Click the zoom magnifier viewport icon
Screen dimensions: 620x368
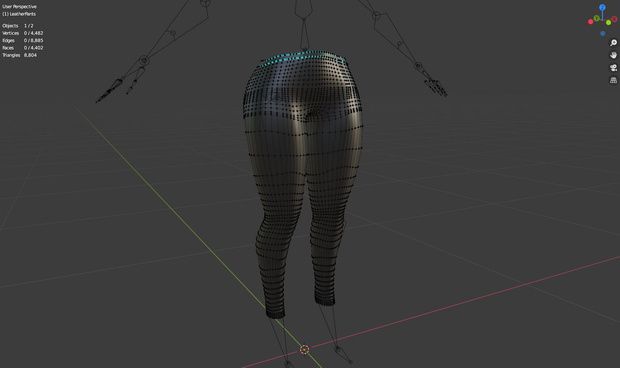tap(613, 43)
